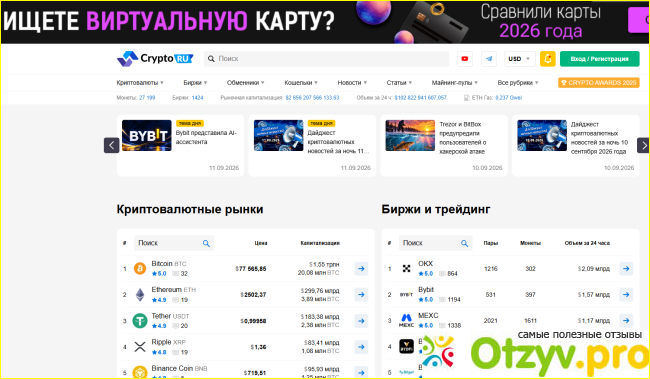Click the Tether coin icon

[x=140, y=321]
